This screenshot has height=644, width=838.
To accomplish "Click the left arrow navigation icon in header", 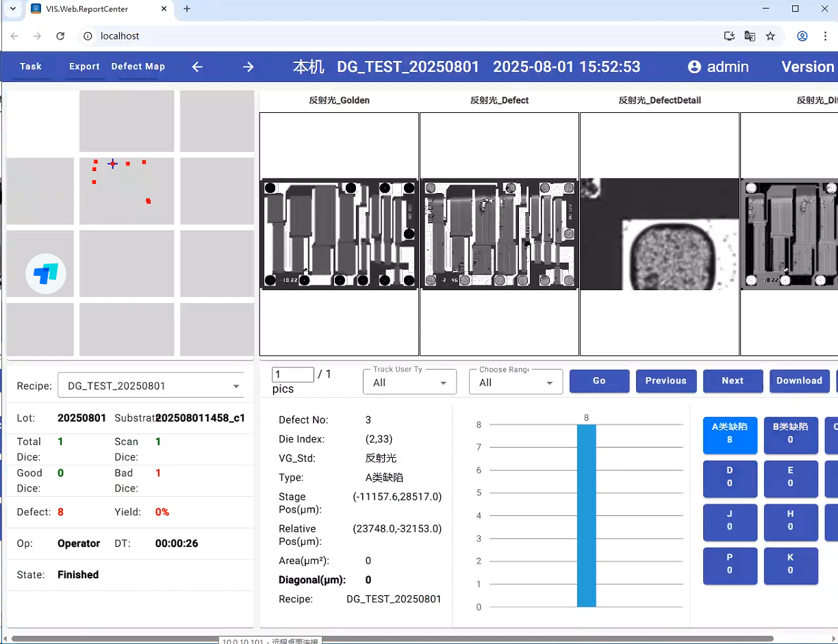I will [197, 67].
